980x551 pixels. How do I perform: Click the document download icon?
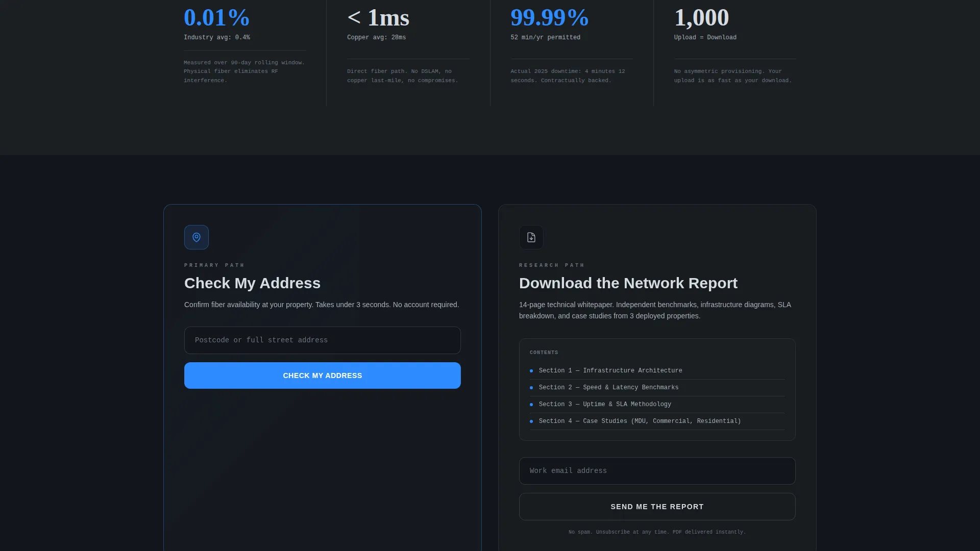(531, 237)
